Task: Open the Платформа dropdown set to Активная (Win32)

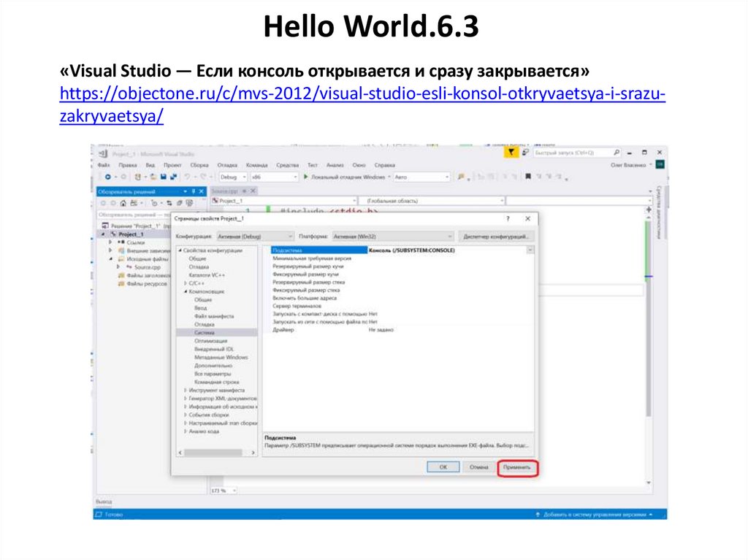Action: pos(392,237)
